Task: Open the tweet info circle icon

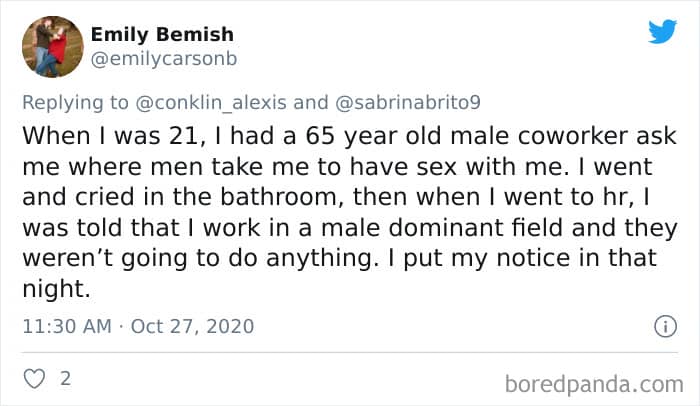Action: [x=661, y=326]
